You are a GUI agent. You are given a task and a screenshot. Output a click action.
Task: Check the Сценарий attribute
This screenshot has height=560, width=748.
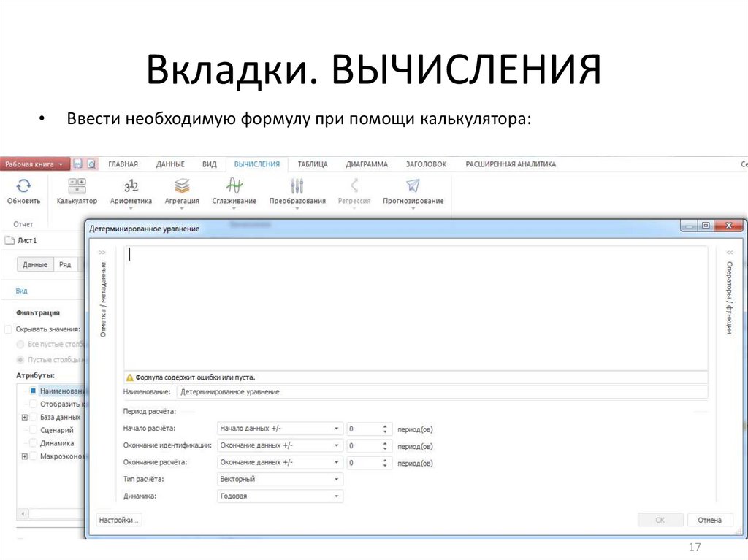tap(31, 429)
